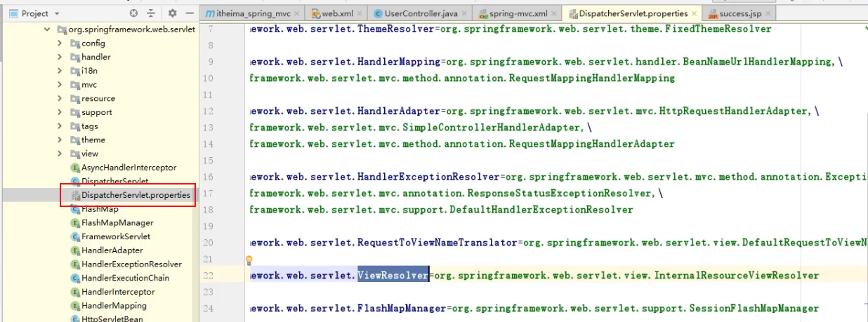868x322 pixels.
Task: Expand the support folder
Action: click(60, 112)
